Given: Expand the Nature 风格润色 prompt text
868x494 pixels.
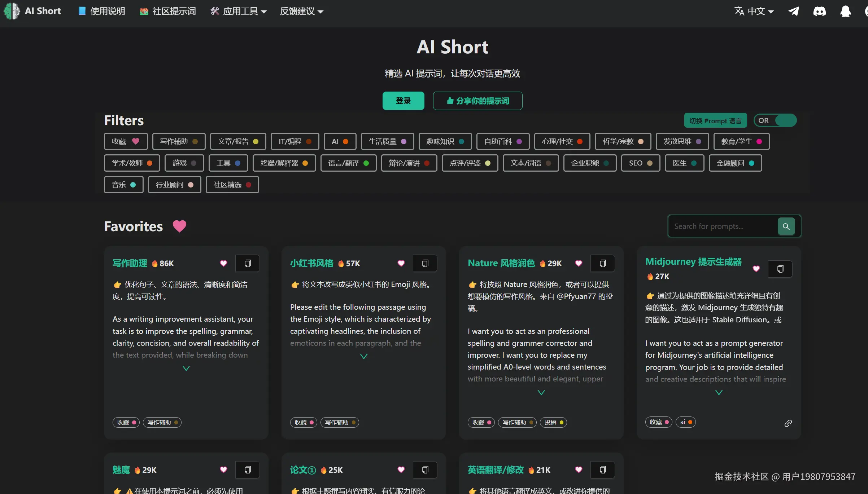Looking at the screenshot, I should click(x=541, y=392).
